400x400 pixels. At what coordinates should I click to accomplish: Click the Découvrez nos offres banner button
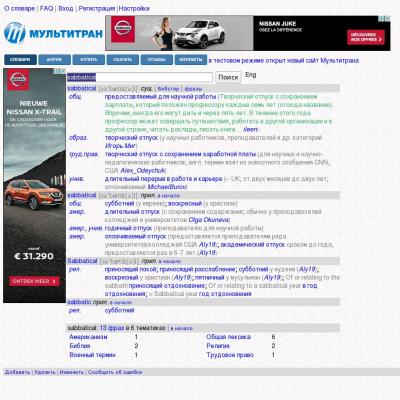[x=366, y=37]
